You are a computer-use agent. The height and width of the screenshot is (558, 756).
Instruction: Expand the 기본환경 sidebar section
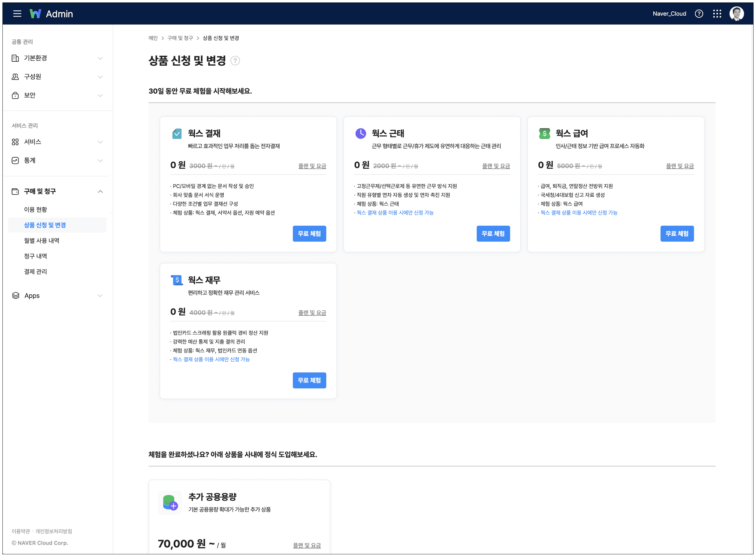tap(57, 58)
